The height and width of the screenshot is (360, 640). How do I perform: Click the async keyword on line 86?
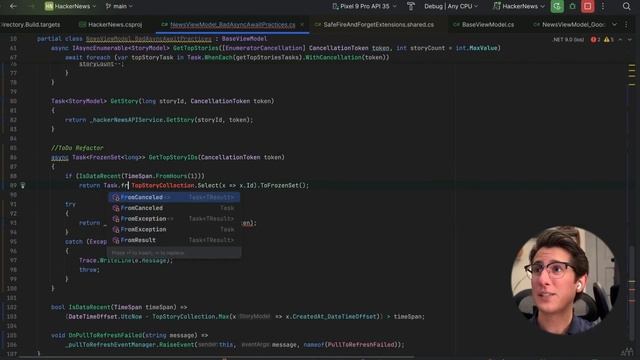tap(60, 157)
